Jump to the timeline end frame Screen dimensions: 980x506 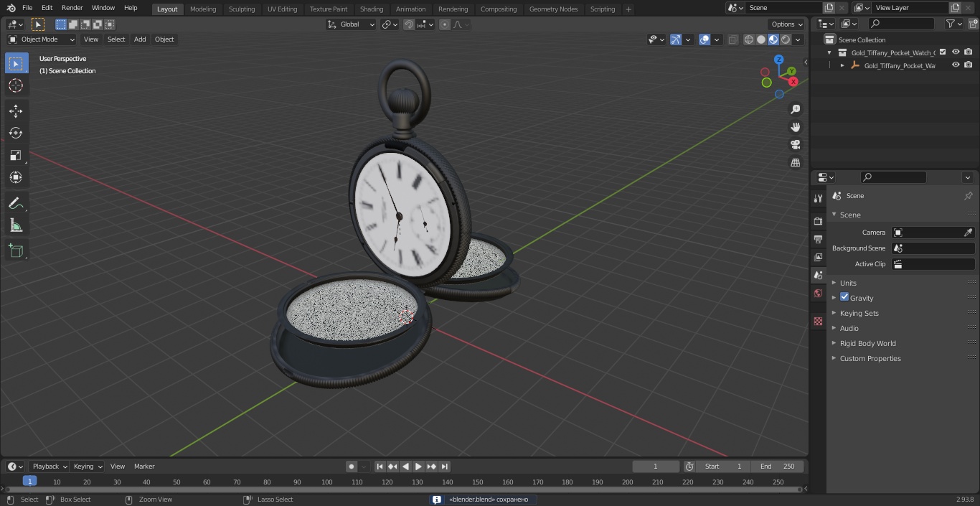444,467
